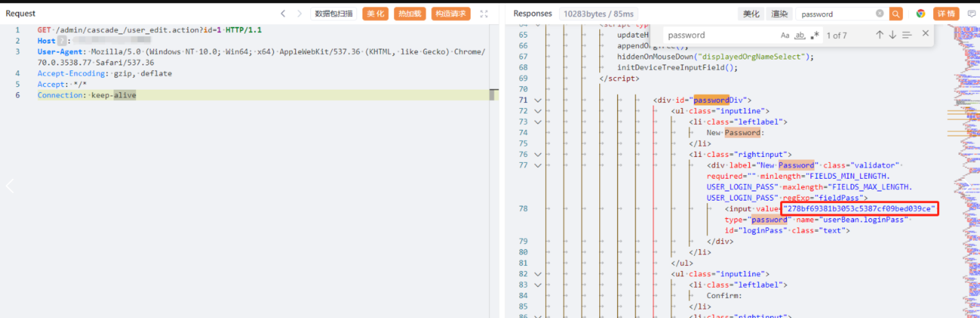Collapse code block at line 83

(537, 284)
